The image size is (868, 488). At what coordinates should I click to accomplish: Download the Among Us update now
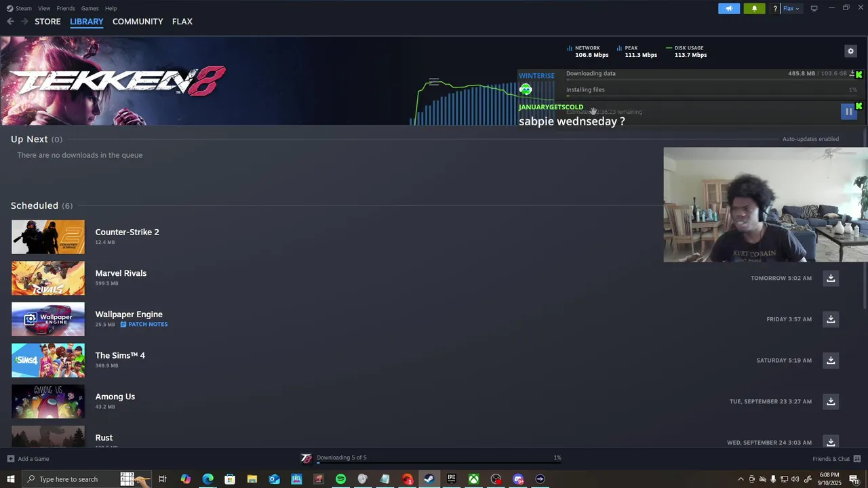[831, 401]
